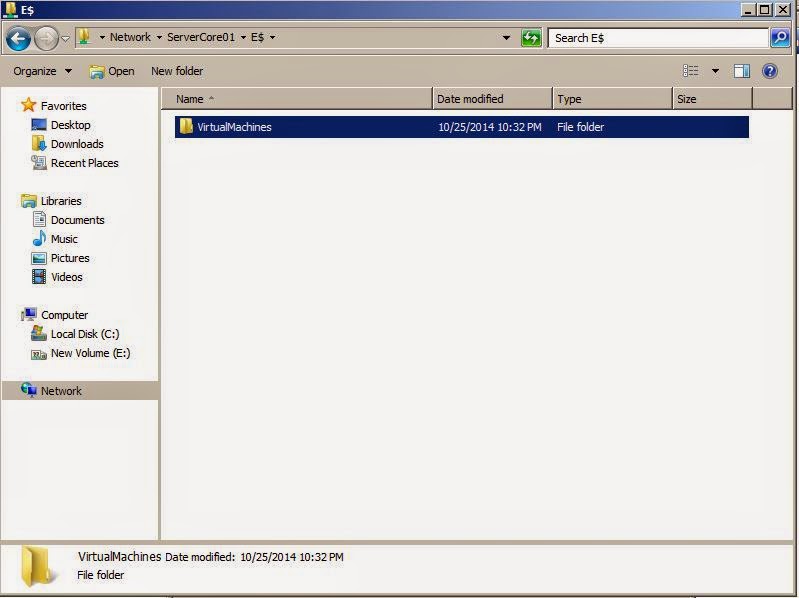Open Desktop in navigation pane
This screenshot has width=799, height=598.
(70, 125)
